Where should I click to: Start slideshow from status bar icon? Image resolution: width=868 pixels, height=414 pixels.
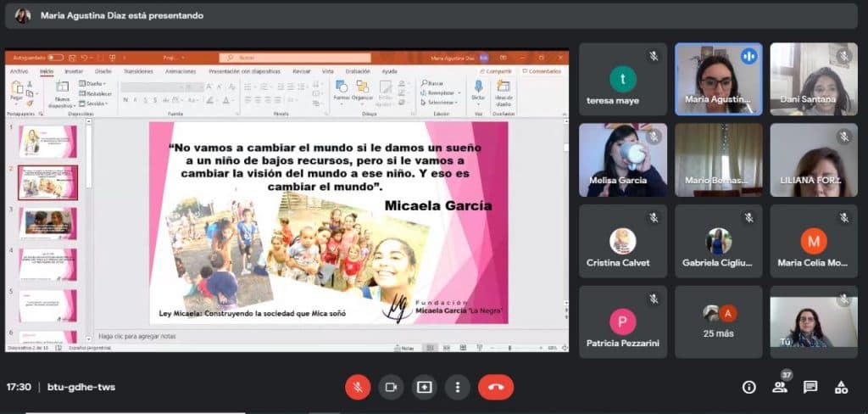480,348
